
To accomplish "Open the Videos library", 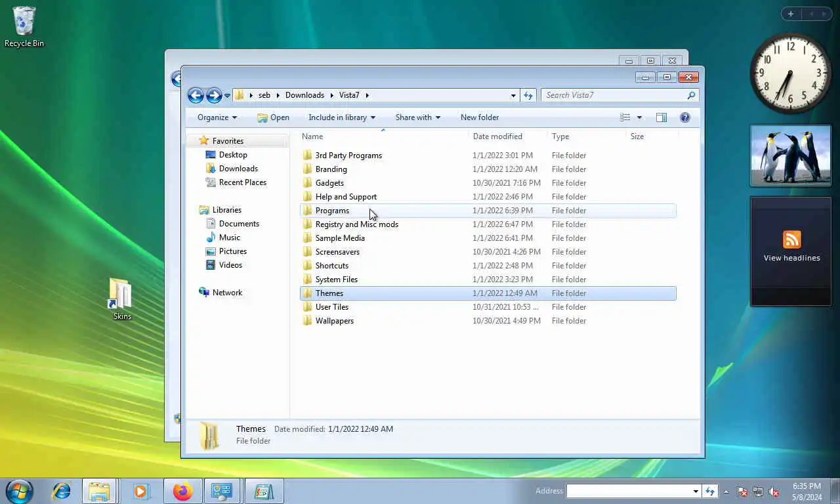I will 230,265.
